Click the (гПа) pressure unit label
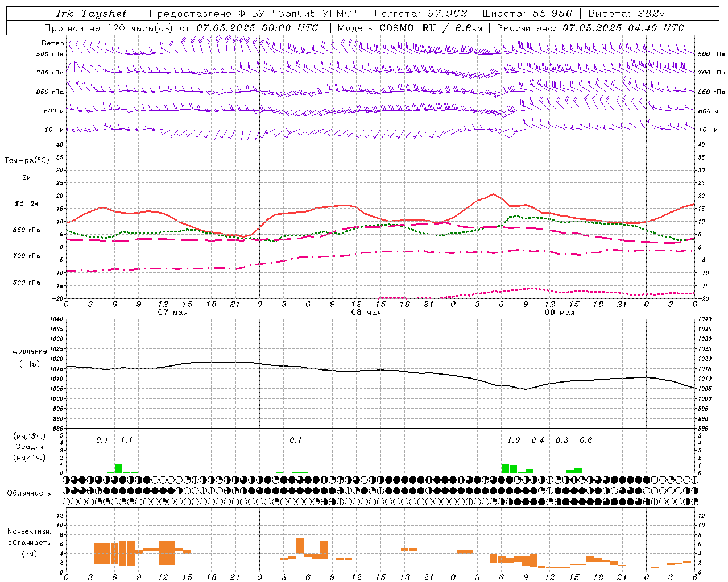The height and width of the screenshot is (582, 728). pos(30,364)
